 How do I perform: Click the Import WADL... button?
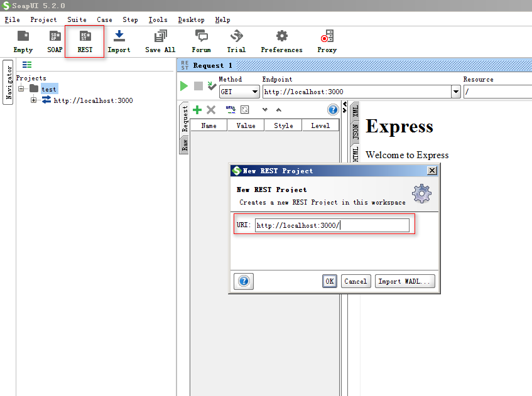[x=404, y=281]
